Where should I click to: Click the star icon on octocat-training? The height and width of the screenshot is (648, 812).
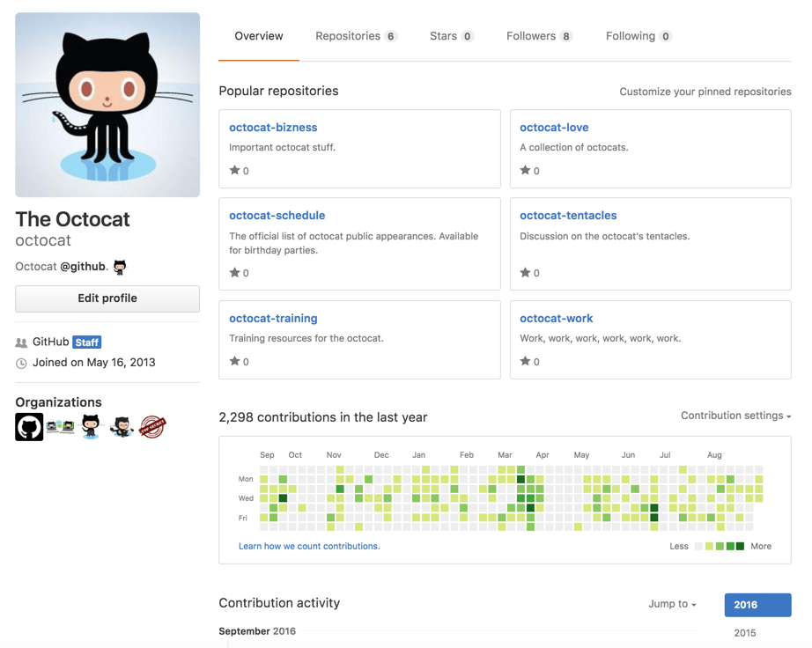pos(234,361)
